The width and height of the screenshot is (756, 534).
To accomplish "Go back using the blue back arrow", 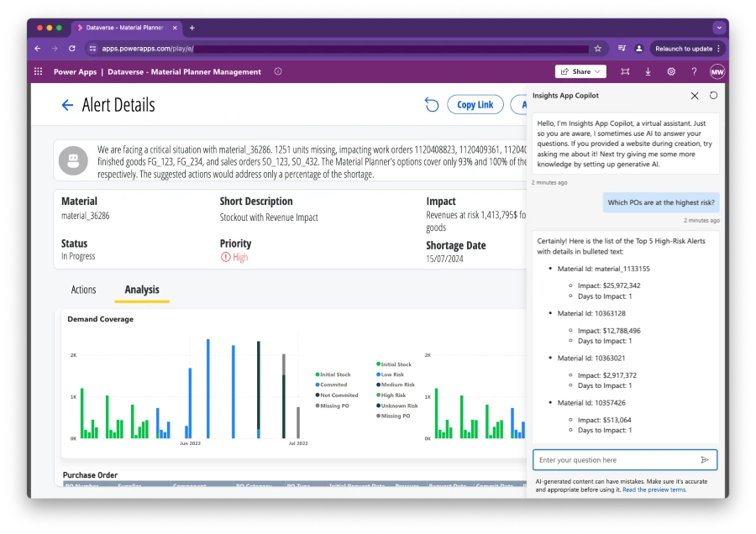I will [x=67, y=104].
